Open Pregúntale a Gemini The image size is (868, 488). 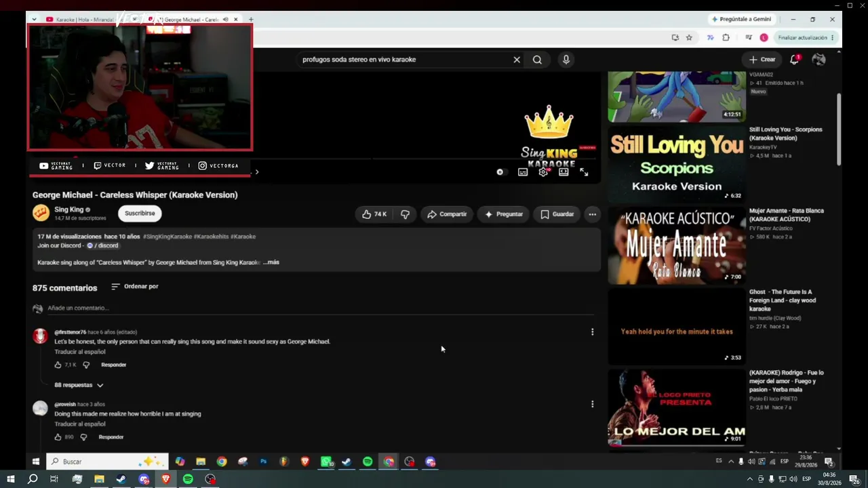point(741,20)
